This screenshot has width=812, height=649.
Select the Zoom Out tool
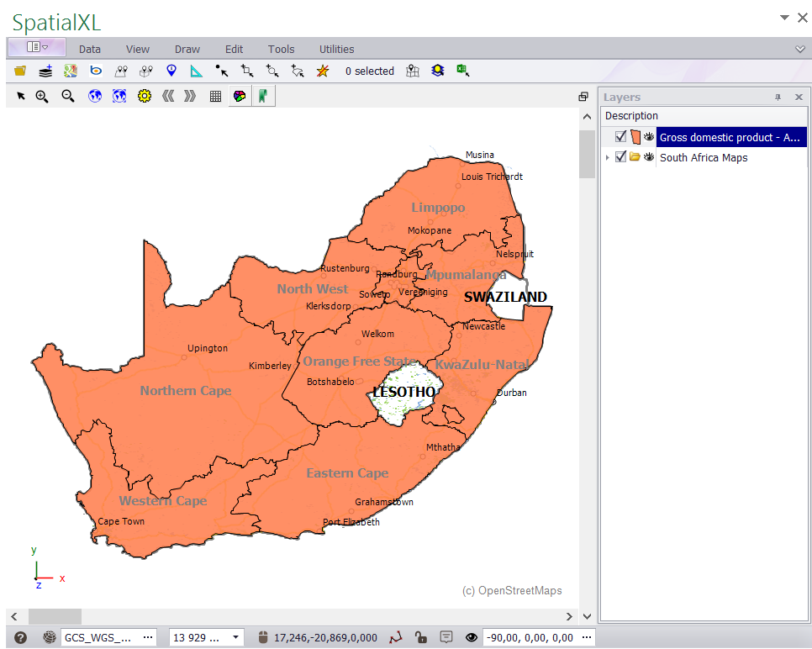pyautogui.click(x=67, y=96)
